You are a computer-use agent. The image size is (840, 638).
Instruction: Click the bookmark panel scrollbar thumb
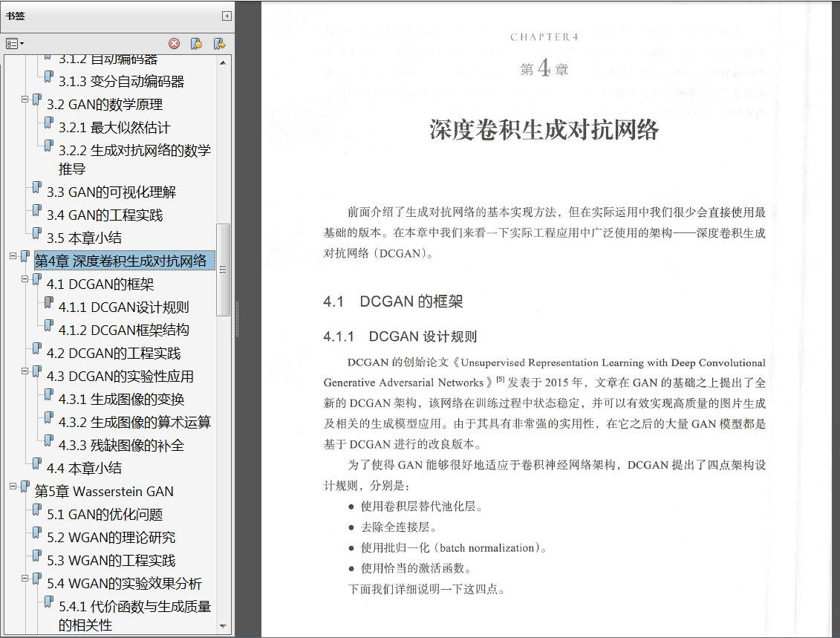point(224,270)
